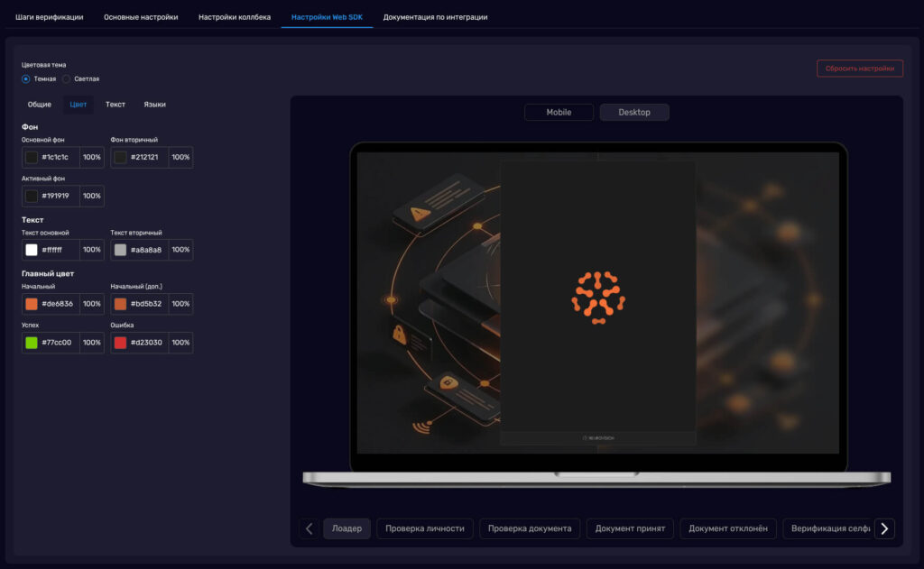Edit the #77cc00 hex value field

click(59, 343)
